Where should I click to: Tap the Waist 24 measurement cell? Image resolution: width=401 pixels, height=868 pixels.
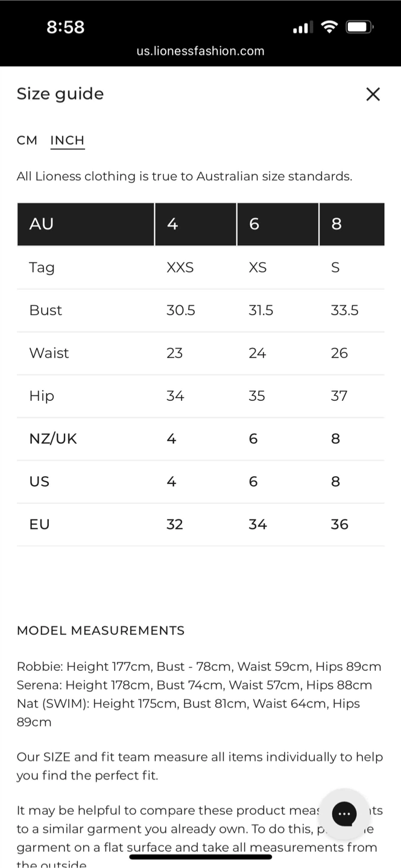(257, 353)
